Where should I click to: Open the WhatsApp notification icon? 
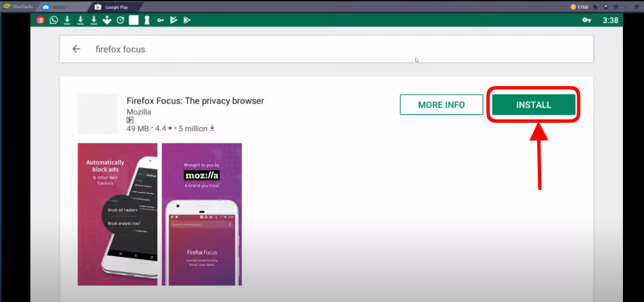coord(54,20)
